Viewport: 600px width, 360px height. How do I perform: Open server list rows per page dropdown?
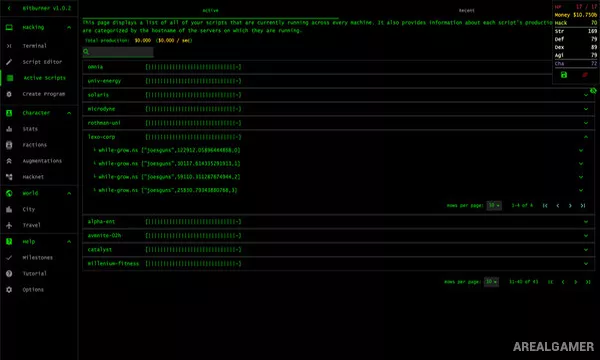pyautogui.click(x=491, y=282)
